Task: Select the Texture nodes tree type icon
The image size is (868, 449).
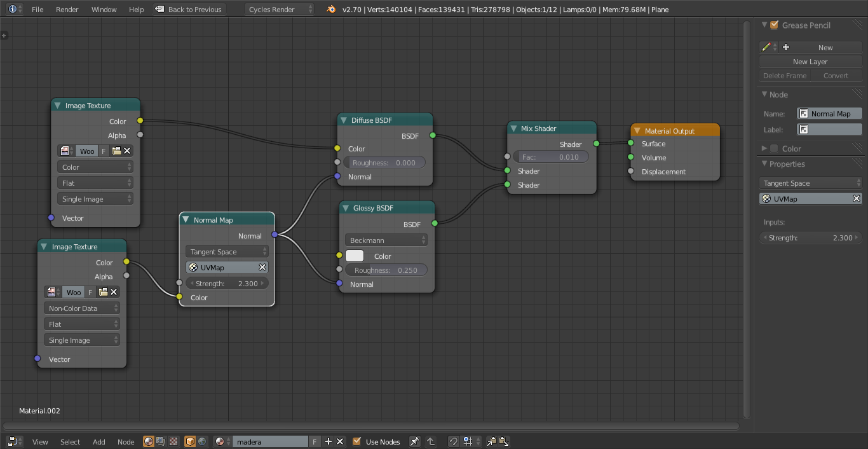Action: pos(173,441)
